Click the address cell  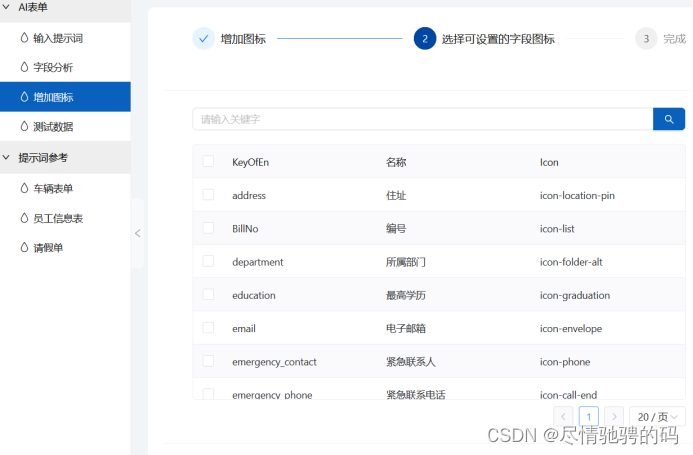249,195
